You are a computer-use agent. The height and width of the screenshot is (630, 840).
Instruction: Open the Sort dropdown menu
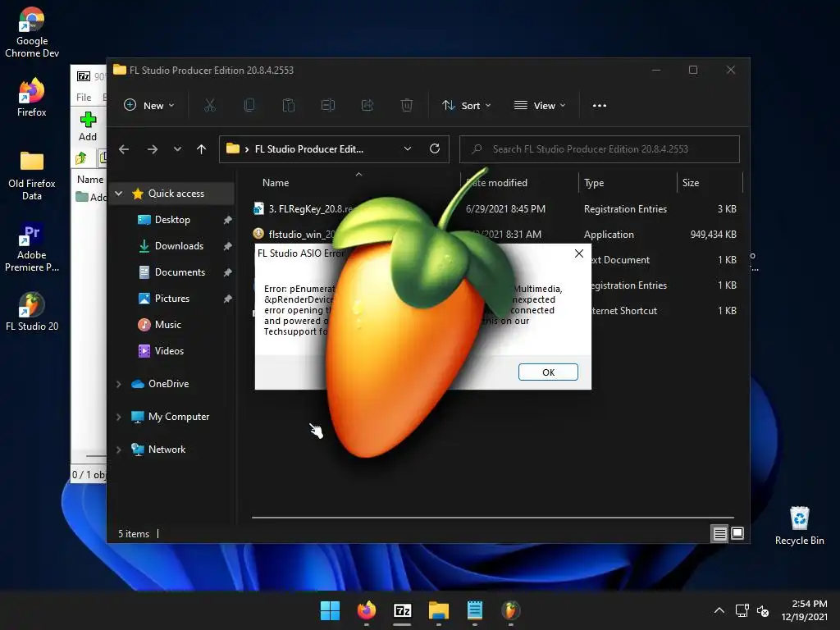pos(466,106)
